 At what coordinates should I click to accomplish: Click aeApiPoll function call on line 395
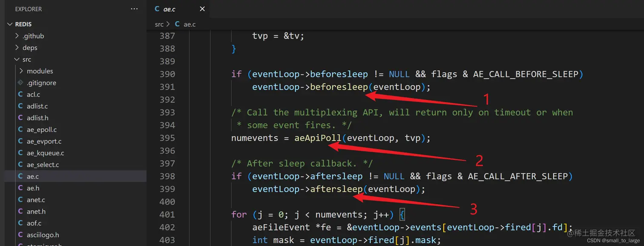tap(318, 138)
